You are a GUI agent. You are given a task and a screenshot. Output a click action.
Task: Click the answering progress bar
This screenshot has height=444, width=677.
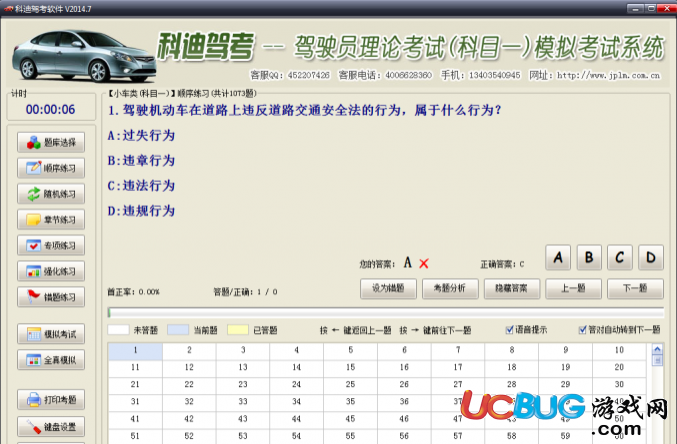386,312
